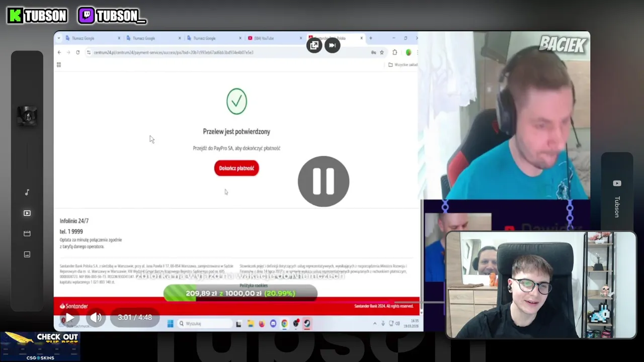Select the video player sidebar icon
This screenshot has height=362, width=644.
click(27, 213)
